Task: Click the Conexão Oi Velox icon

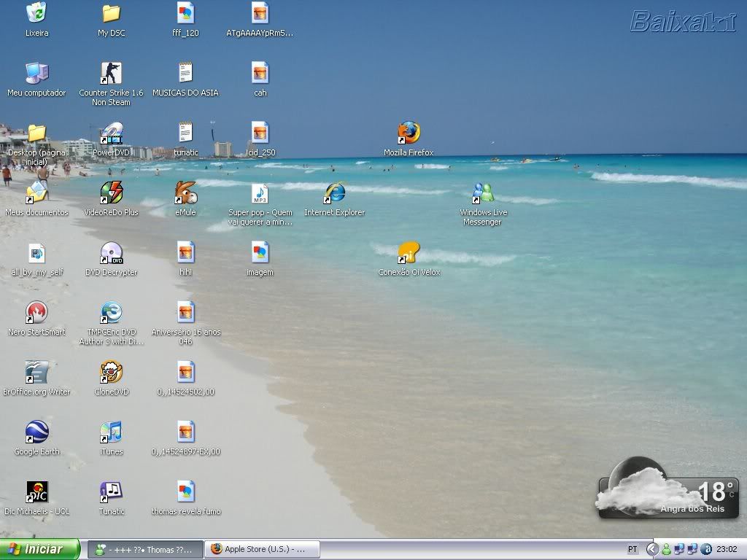Action: click(x=409, y=253)
